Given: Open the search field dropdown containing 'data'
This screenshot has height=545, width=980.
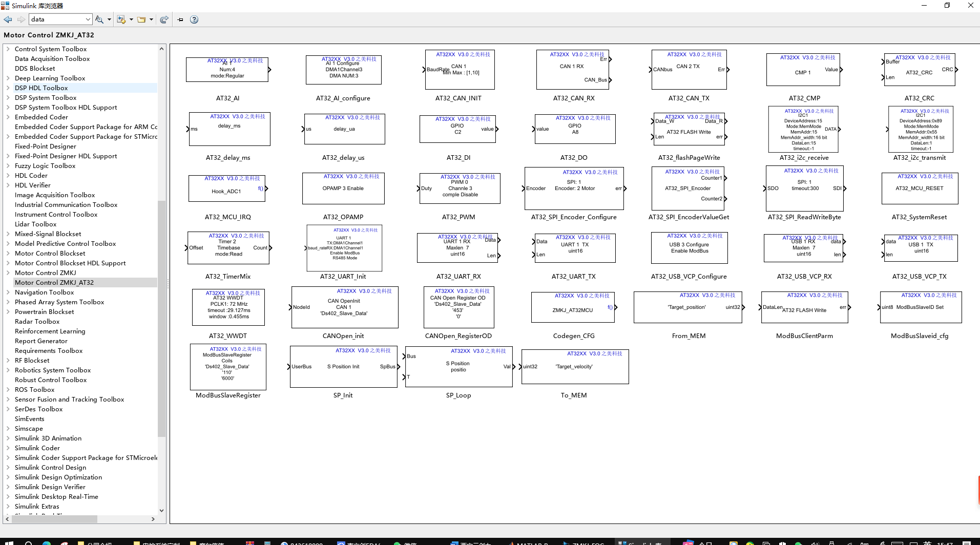Looking at the screenshot, I should pos(88,19).
